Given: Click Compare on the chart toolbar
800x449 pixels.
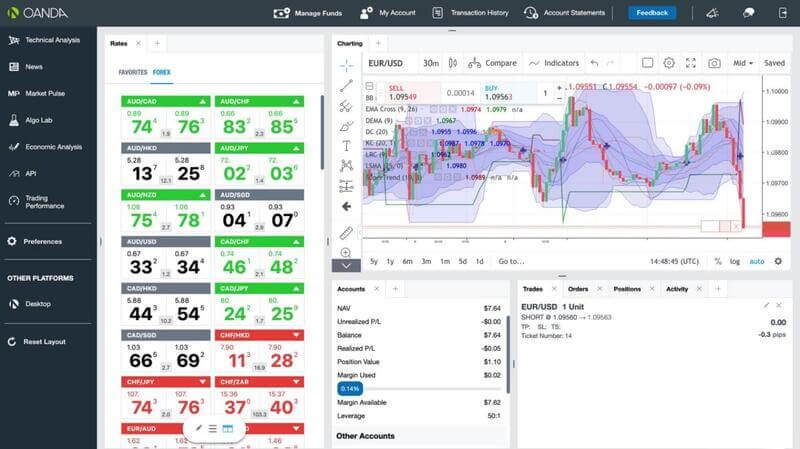Looking at the screenshot, I should point(492,63).
